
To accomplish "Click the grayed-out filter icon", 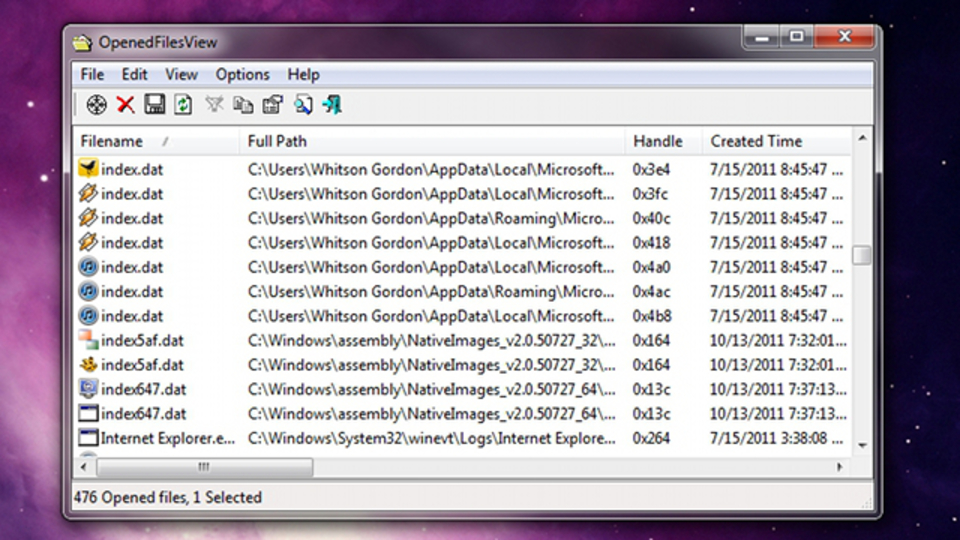I will [214, 105].
